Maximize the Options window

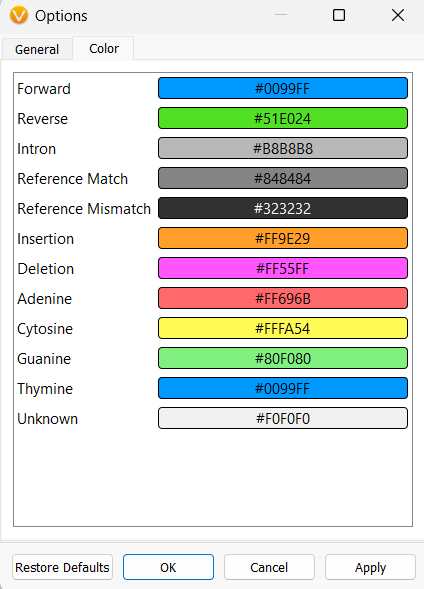tap(339, 15)
